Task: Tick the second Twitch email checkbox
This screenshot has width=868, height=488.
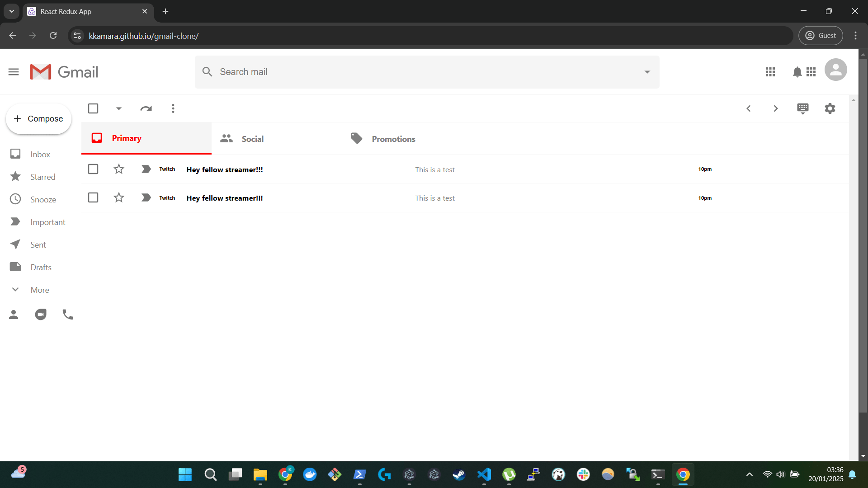Action: (x=93, y=198)
